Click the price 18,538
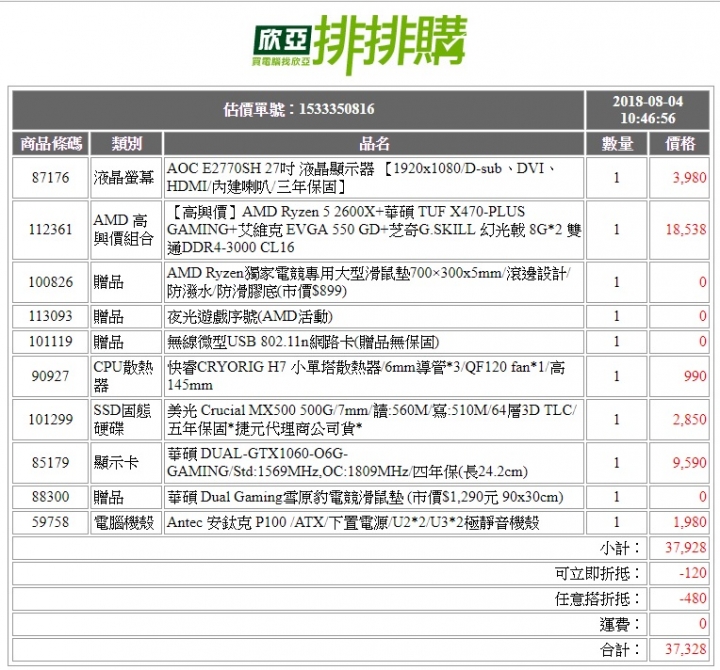This screenshot has height=670, width=720. tap(686, 230)
